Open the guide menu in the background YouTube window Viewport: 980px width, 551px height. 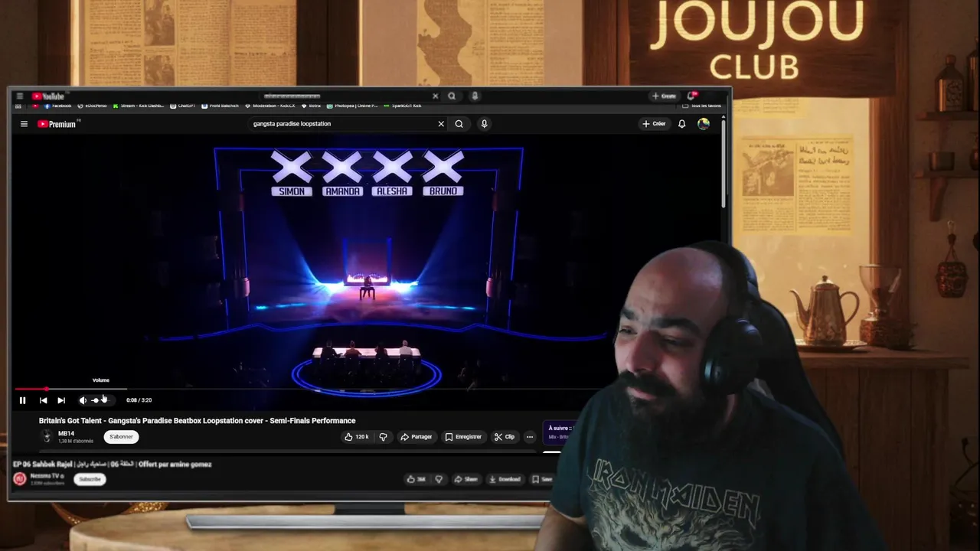(19, 96)
